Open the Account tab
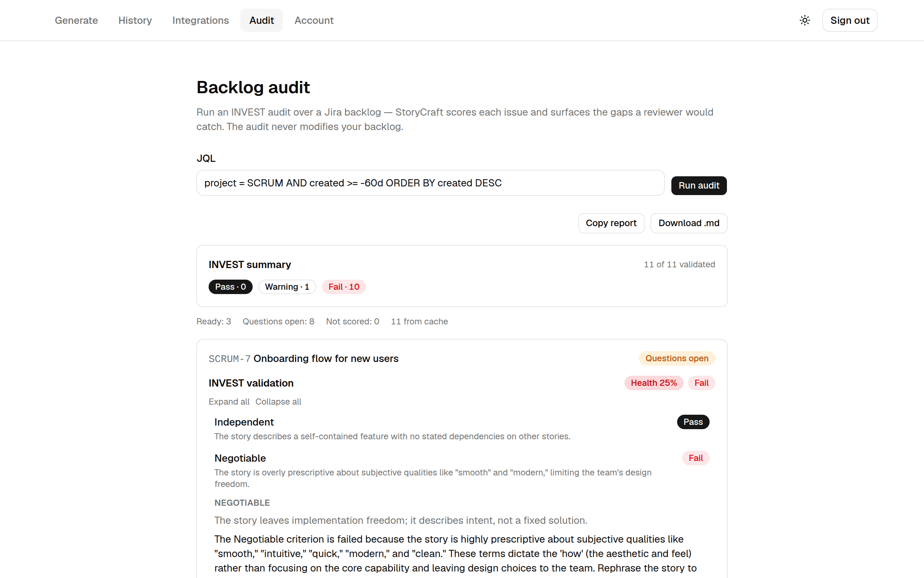 tap(314, 20)
